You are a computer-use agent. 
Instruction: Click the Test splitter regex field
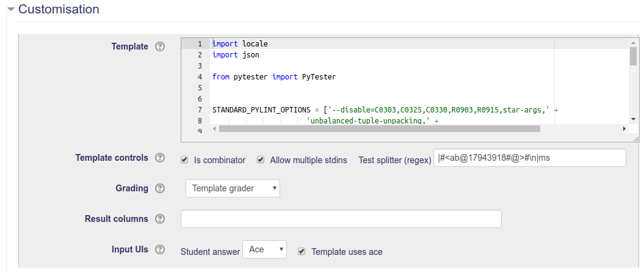[529, 158]
